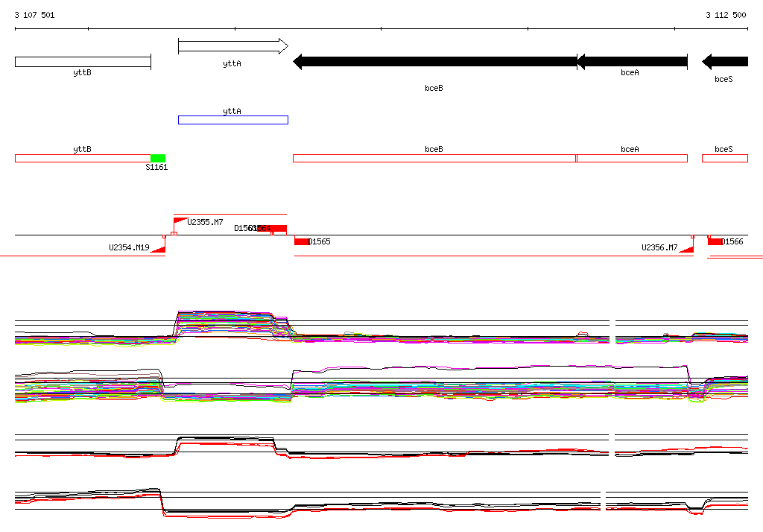Viewport: 763px width, 532px height.
Task: Click the U2355.M7 label
Action: (x=206, y=222)
